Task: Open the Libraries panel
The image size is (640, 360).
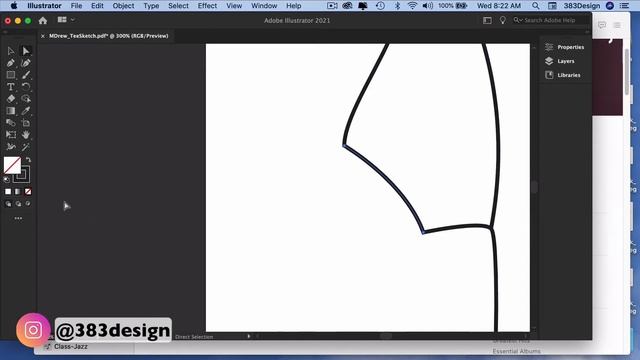Action: click(x=563, y=75)
